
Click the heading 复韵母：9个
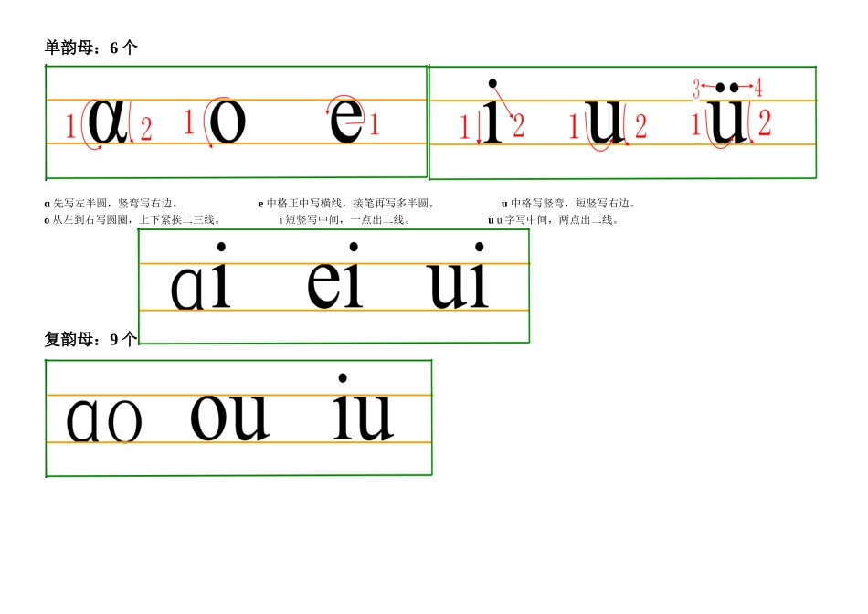click(x=90, y=339)
